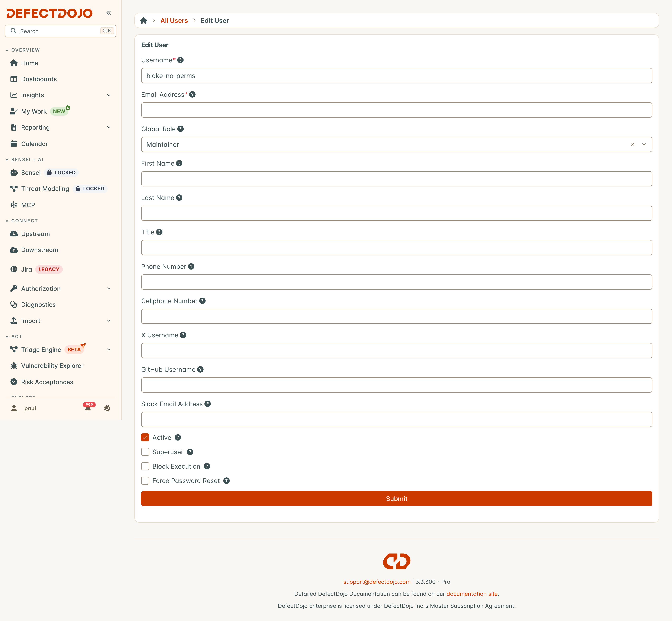Screen dimensions: 672x621
Task: Open the Global Role dropdown
Action: coord(644,144)
